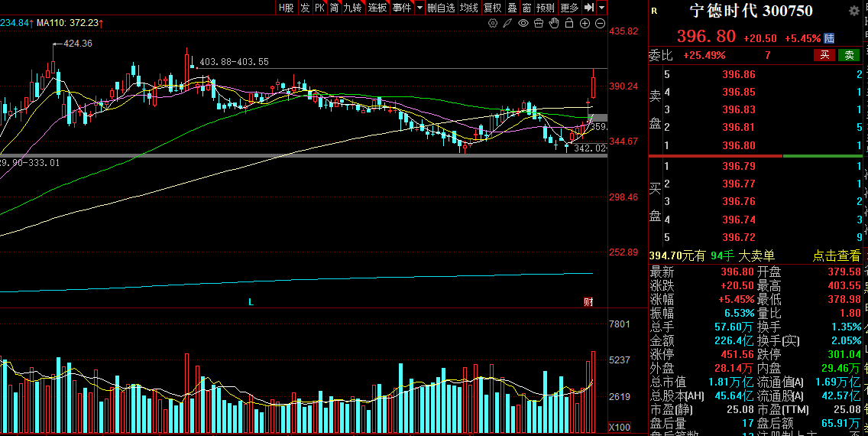This screenshot has height=436, width=868.
Task: Click the red 财 marker on chart
Action: point(588,302)
